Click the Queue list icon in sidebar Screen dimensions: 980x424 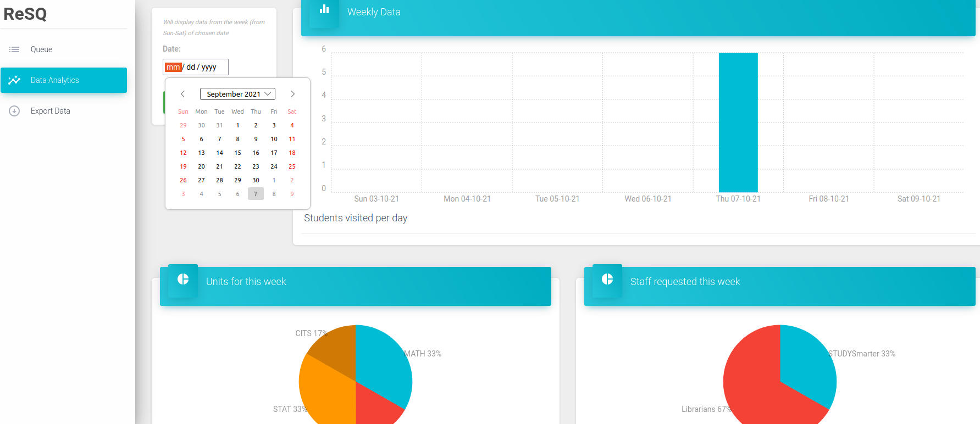[x=14, y=49]
